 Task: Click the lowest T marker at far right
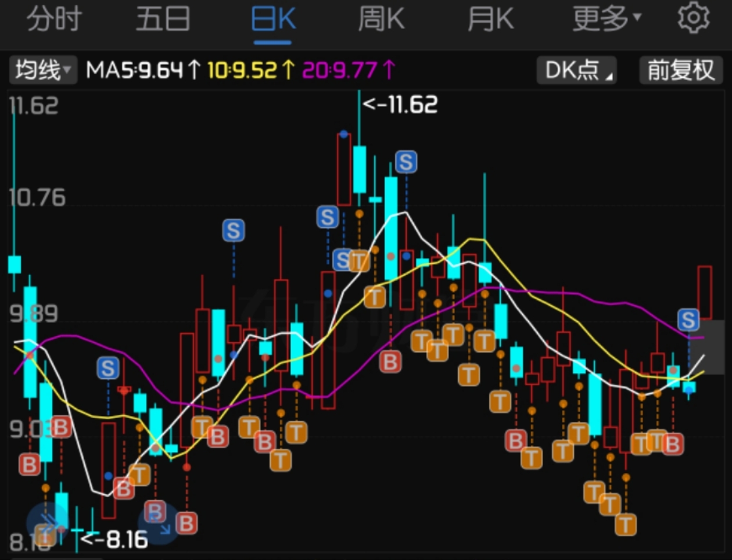click(x=626, y=525)
